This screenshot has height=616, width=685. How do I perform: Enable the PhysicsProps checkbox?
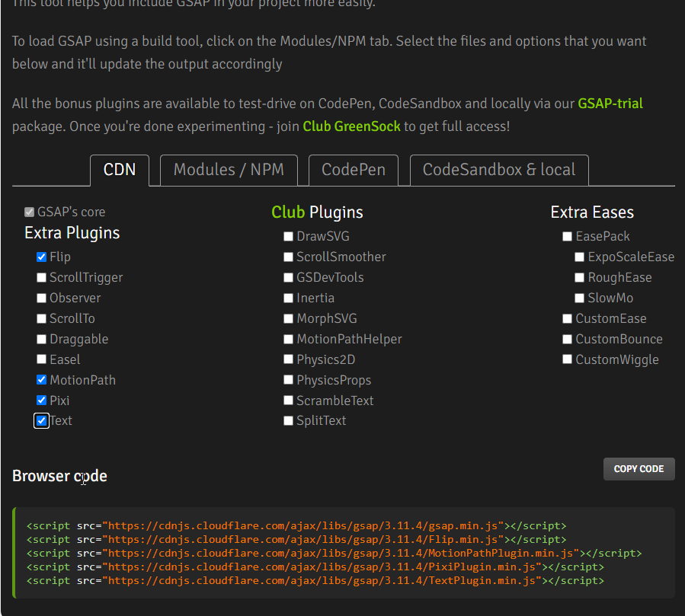click(288, 380)
